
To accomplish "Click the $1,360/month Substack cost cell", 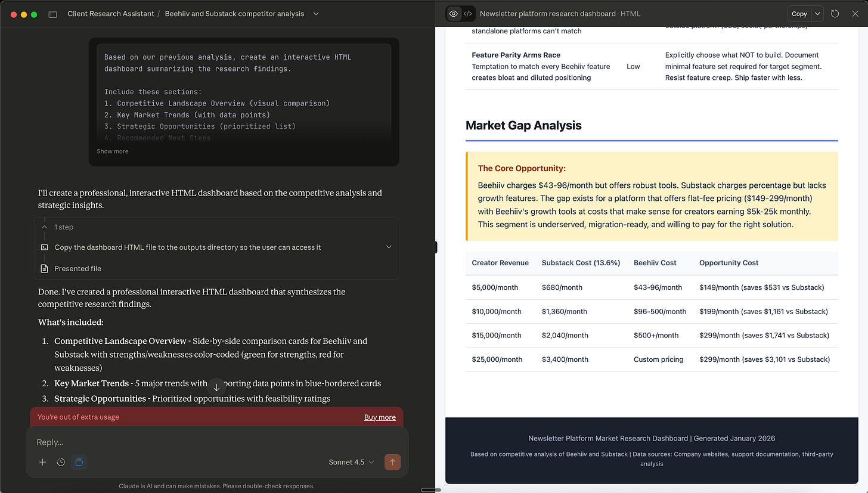I will pos(565,311).
